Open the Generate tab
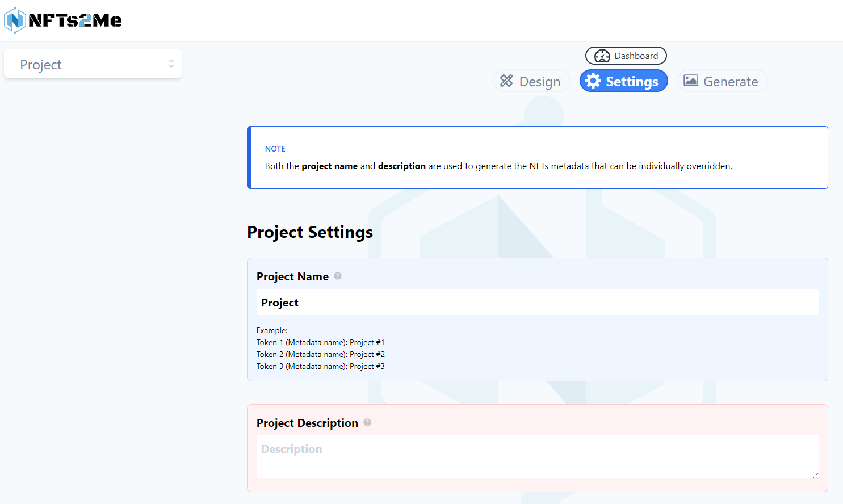Screen dimensions: 843x504 pyautogui.click(x=730, y=82)
